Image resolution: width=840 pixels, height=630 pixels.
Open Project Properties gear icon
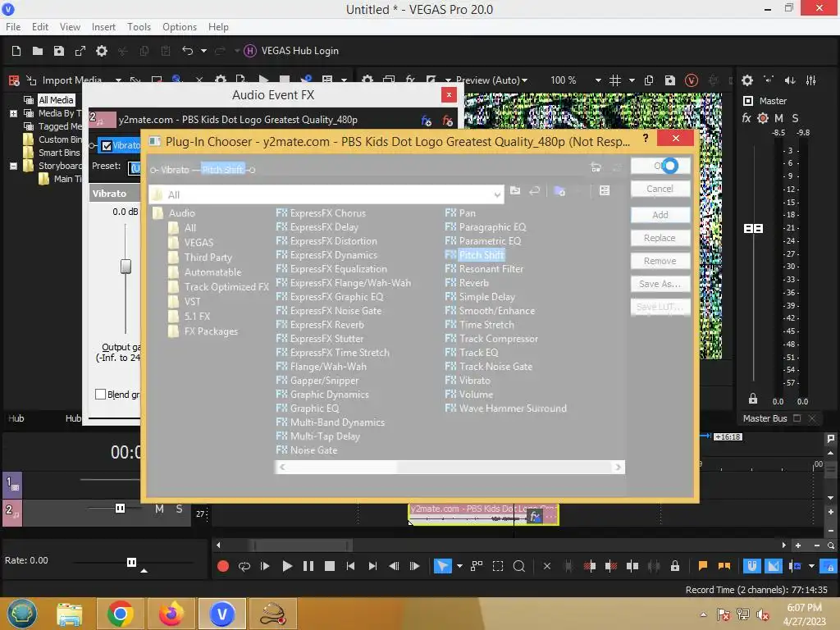click(101, 51)
